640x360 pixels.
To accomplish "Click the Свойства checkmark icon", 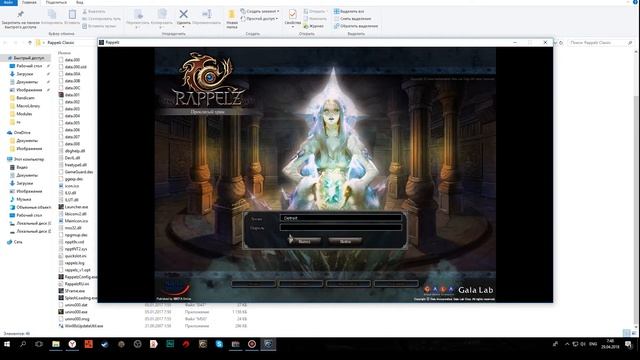I will [x=293, y=14].
